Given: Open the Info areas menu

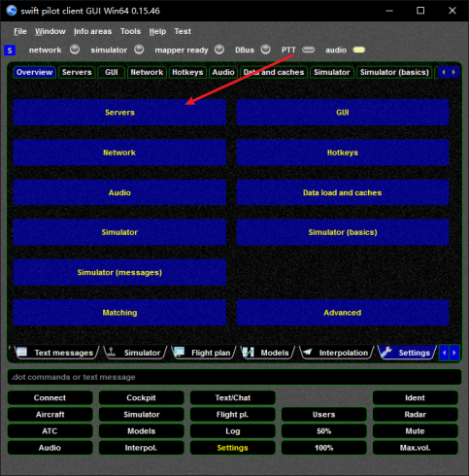Looking at the screenshot, I should pyautogui.click(x=92, y=31).
